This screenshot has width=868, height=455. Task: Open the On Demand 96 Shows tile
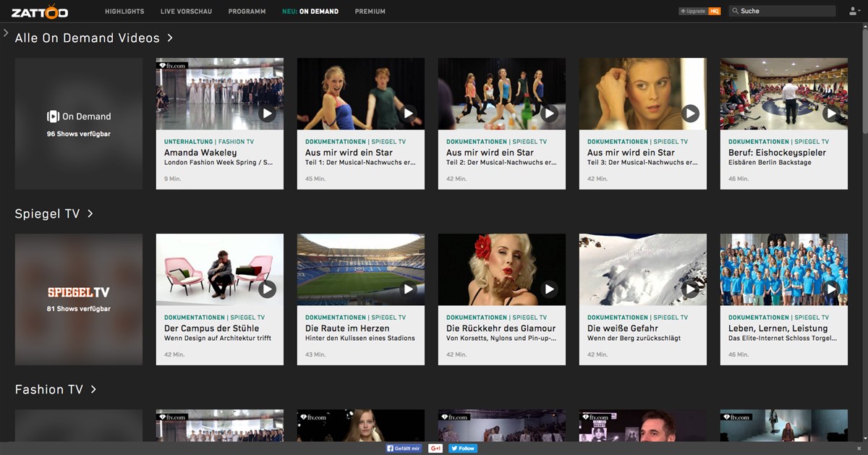[x=79, y=124]
